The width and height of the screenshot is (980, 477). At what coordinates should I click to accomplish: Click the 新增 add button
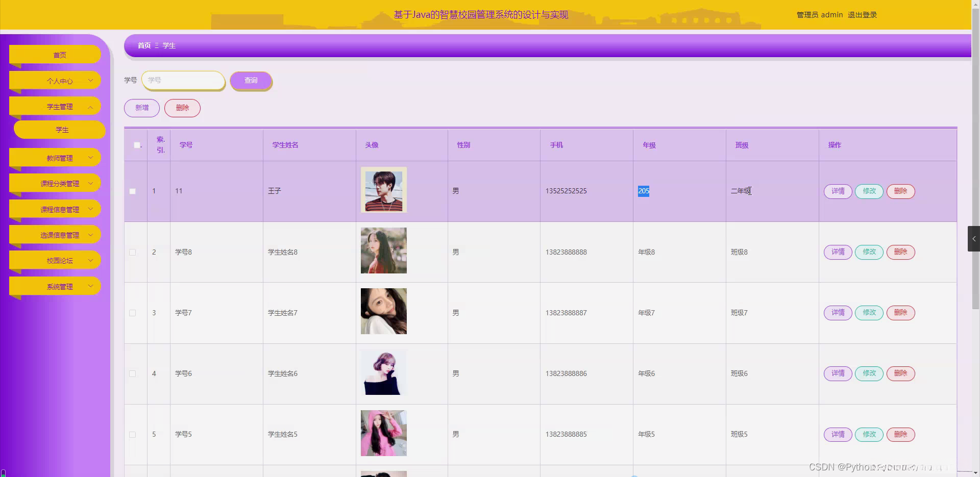142,108
